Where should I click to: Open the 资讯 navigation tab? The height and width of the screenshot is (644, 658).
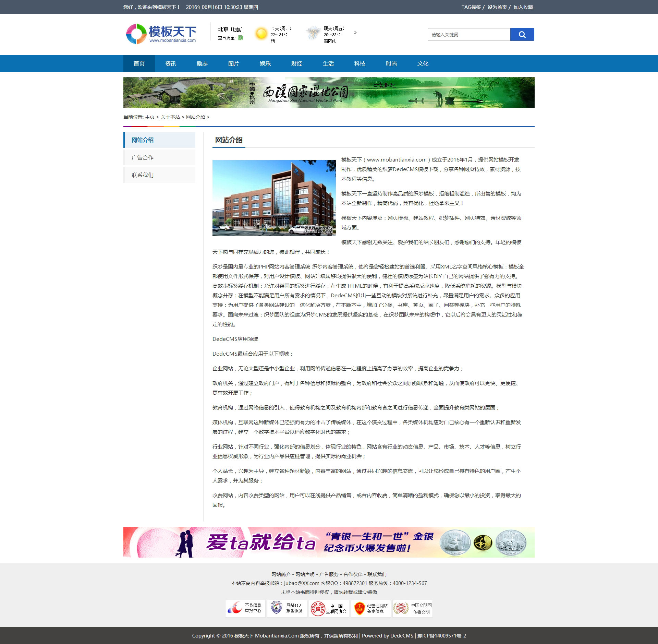tap(170, 63)
